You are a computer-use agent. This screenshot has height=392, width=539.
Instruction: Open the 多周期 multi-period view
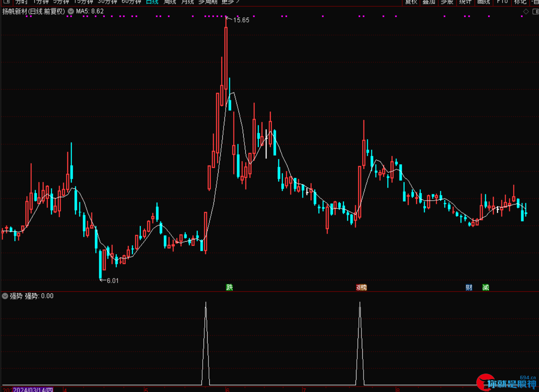[208, 2]
